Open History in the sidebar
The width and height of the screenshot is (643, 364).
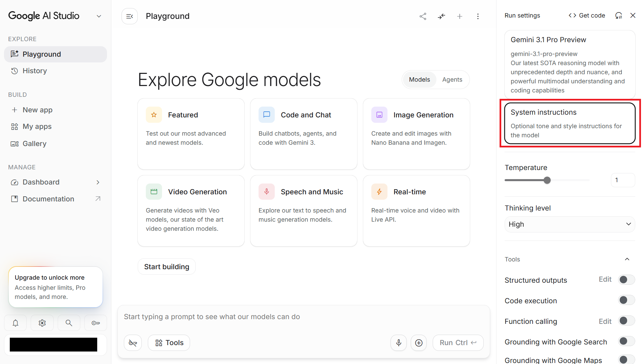(55, 71)
